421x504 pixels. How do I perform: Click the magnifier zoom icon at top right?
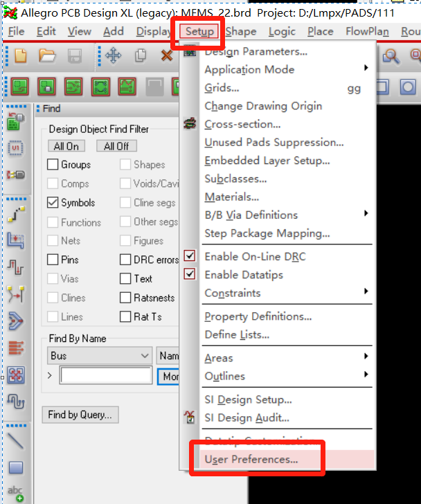tap(391, 57)
